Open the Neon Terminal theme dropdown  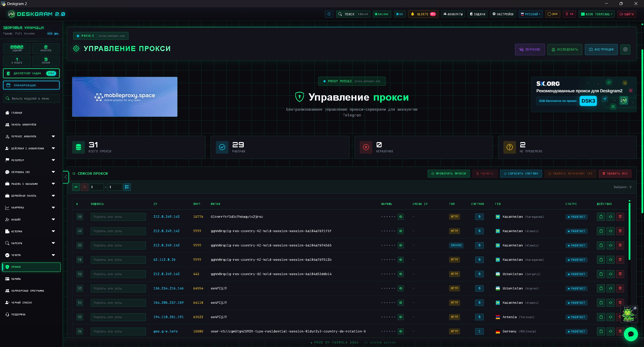[x=596, y=14]
